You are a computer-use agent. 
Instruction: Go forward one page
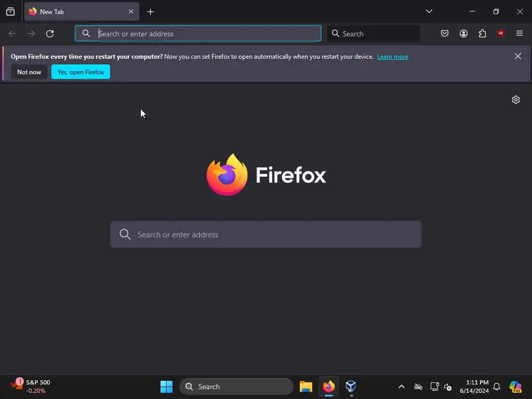point(31,34)
